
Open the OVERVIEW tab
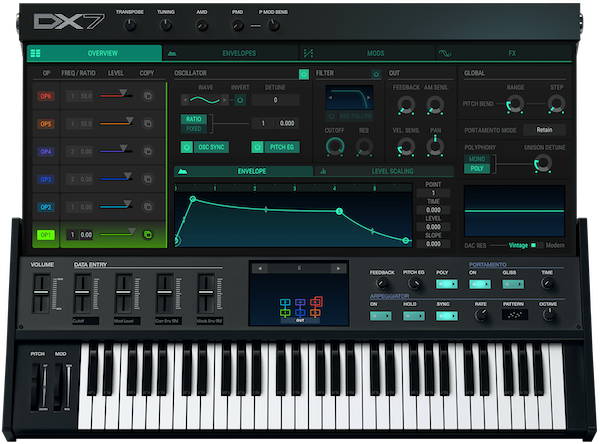[95, 53]
